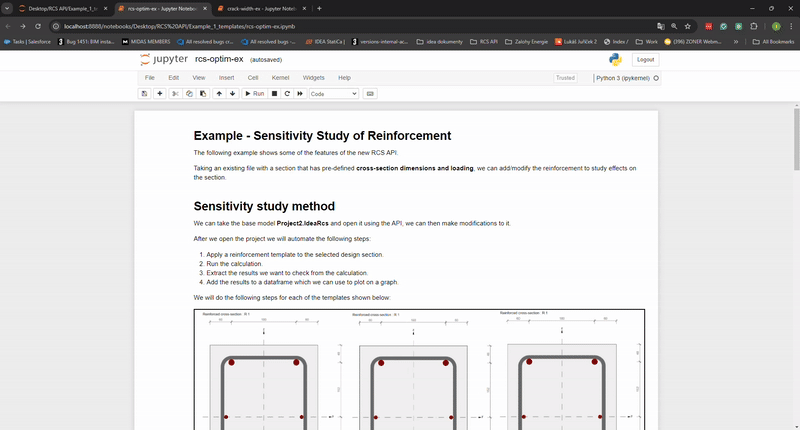Restart the kernel using circular arrow icon
Screen dimensions: 800x430
click(287, 93)
